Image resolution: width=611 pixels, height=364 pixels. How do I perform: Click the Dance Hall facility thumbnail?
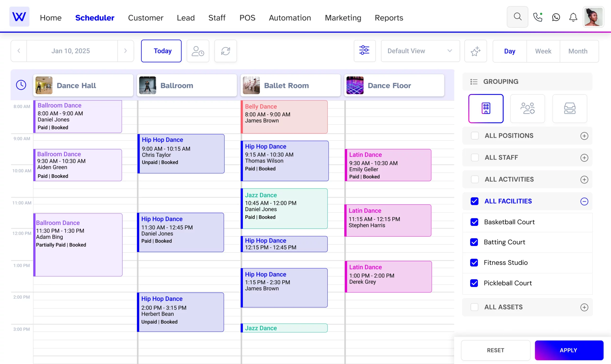(44, 85)
